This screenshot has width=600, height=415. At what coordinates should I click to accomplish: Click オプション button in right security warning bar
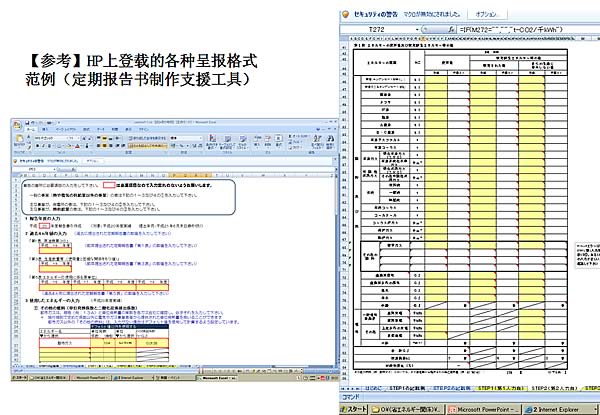click(486, 14)
